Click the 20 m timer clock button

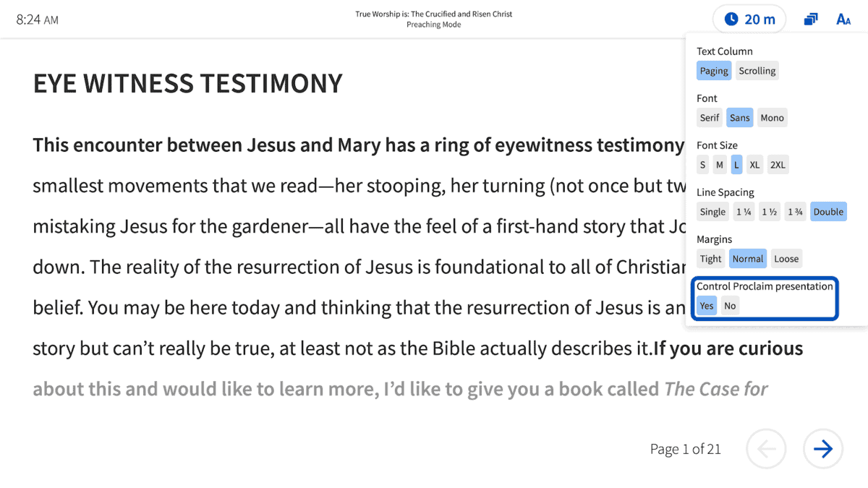click(x=749, y=20)
